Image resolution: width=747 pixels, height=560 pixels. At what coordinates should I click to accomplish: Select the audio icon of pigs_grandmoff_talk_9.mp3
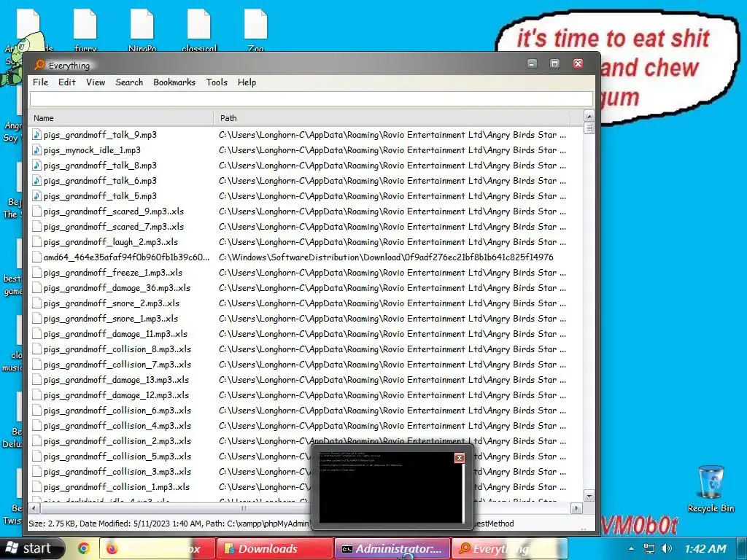(x=36, y=135)
